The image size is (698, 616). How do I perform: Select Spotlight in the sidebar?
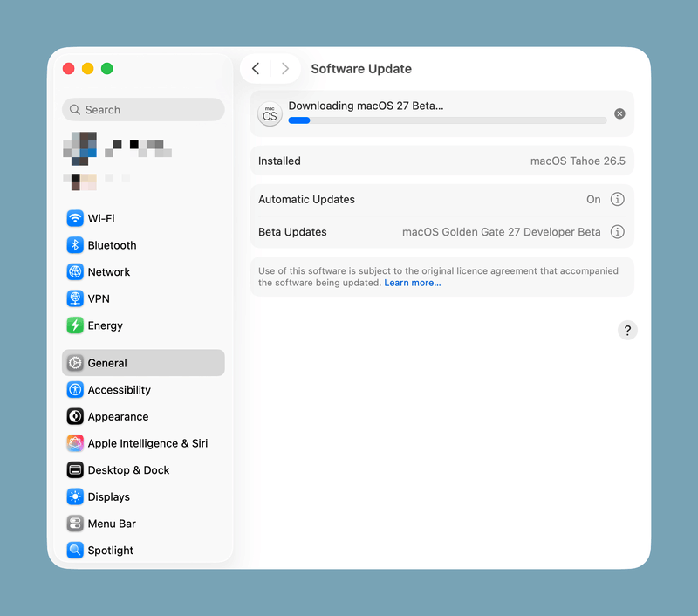pos(111,551)
